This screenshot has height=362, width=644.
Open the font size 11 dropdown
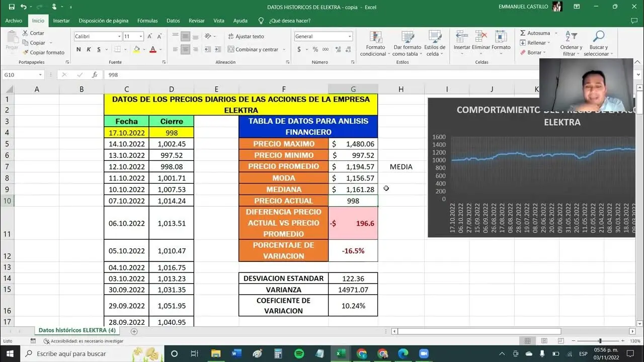click(x=141, y=36)
